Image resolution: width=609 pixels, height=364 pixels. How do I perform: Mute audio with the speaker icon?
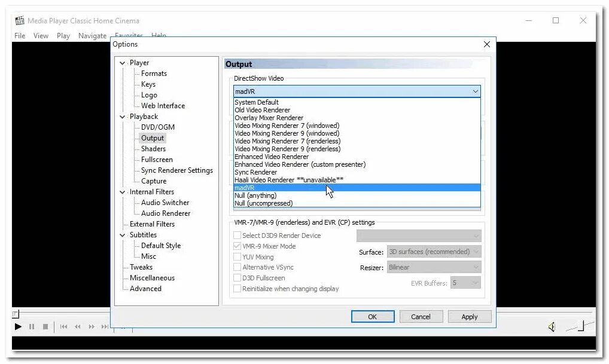coord(552,327)
